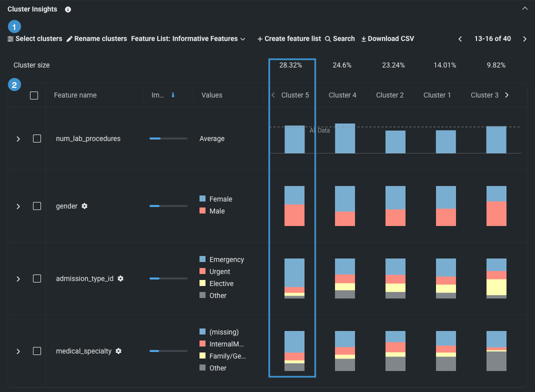
Task: Open the Feature List dropdown
Action: coord(188,39)
